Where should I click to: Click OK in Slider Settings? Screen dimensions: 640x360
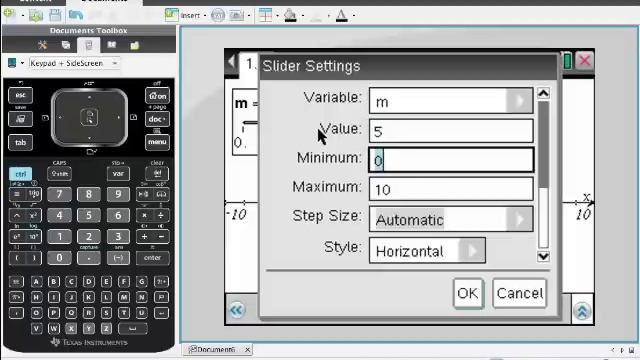(x=468, y=293)
